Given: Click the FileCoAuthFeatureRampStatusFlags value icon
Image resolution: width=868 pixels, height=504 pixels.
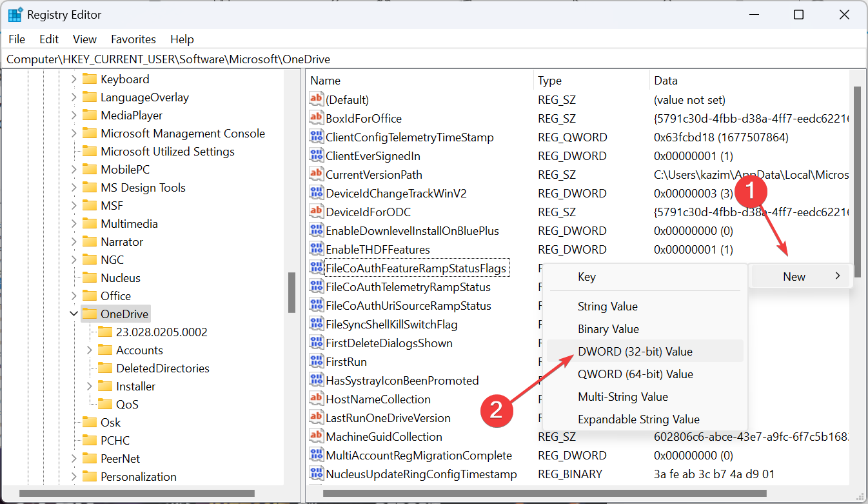Looking at the screenshot, I should [x=316, y=268].
